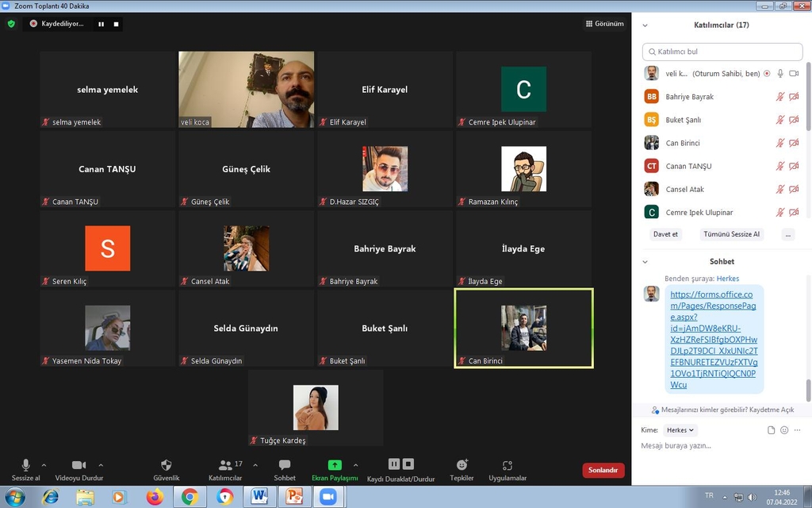This screenshot has width=812, height=508.
Task: Click the Ekran Paylaşımı share screen icon
Action: (335, 465)
